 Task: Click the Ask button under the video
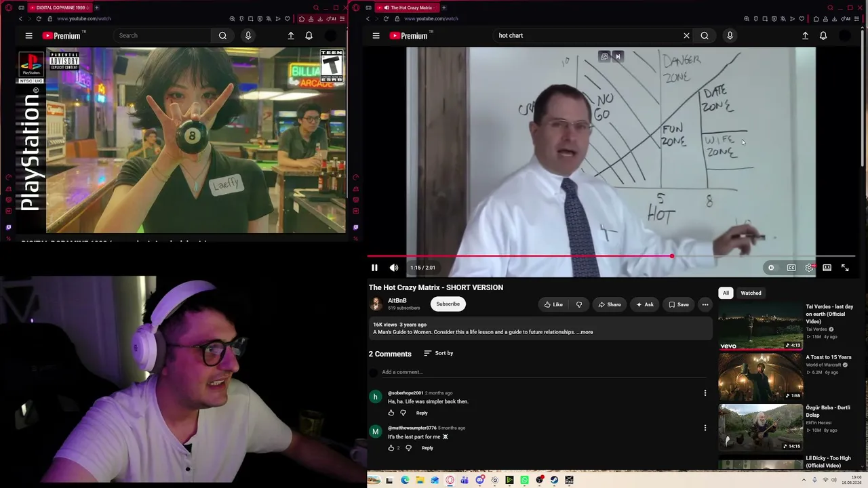(x=644, y=305)
